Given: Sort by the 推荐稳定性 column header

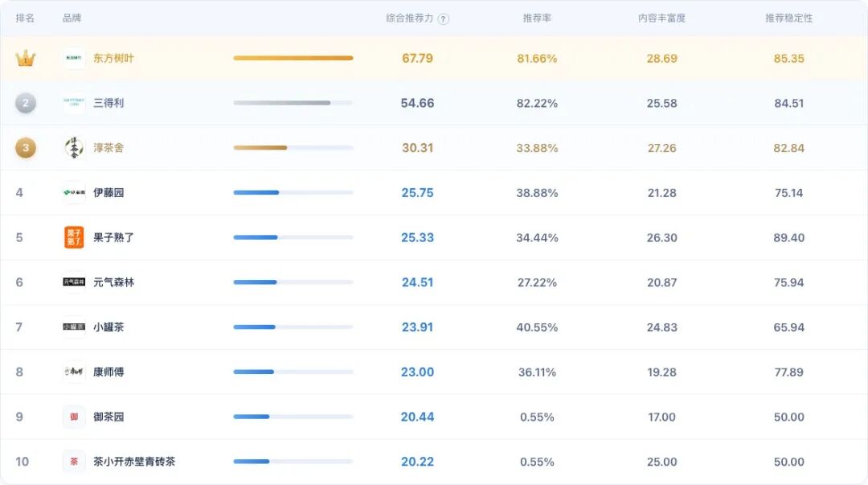Looking at the screenshot, I should click(x=789, y=18).
